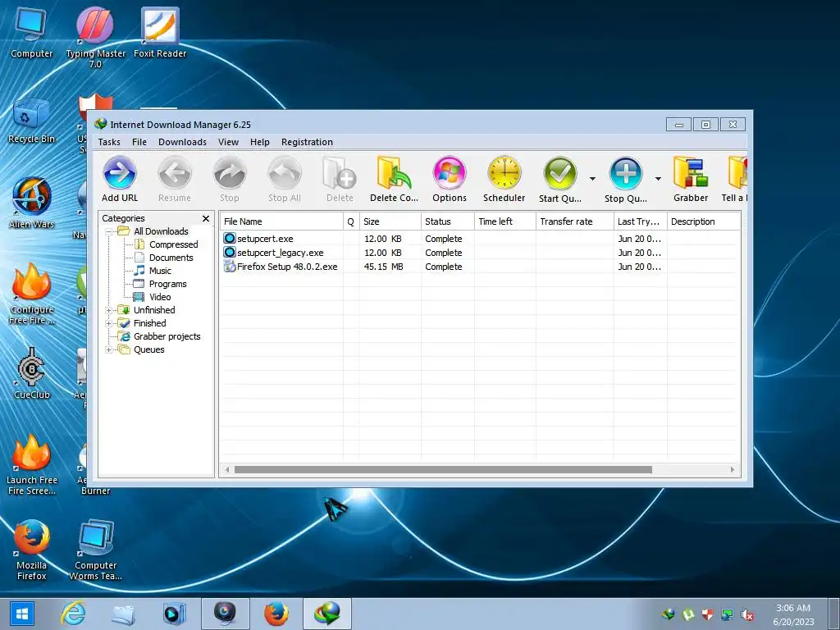Open Stop Queue dropdown arrow

[x=658, y=178]
